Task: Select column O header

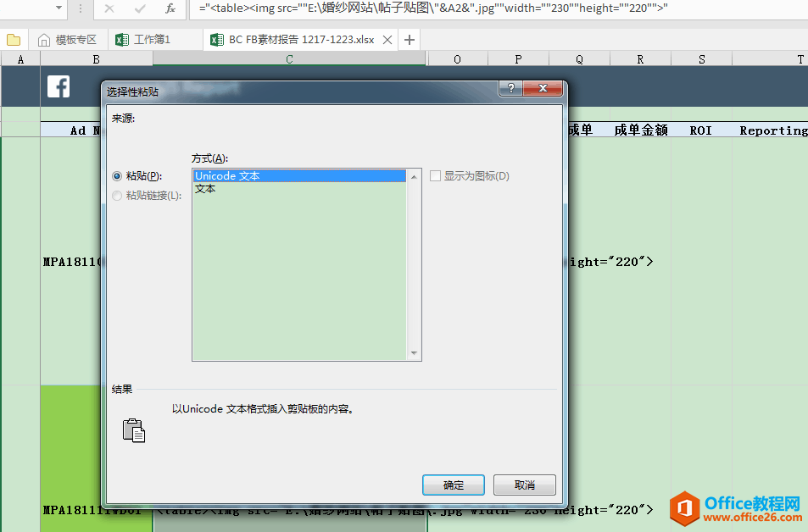Action: pos(458,59)
